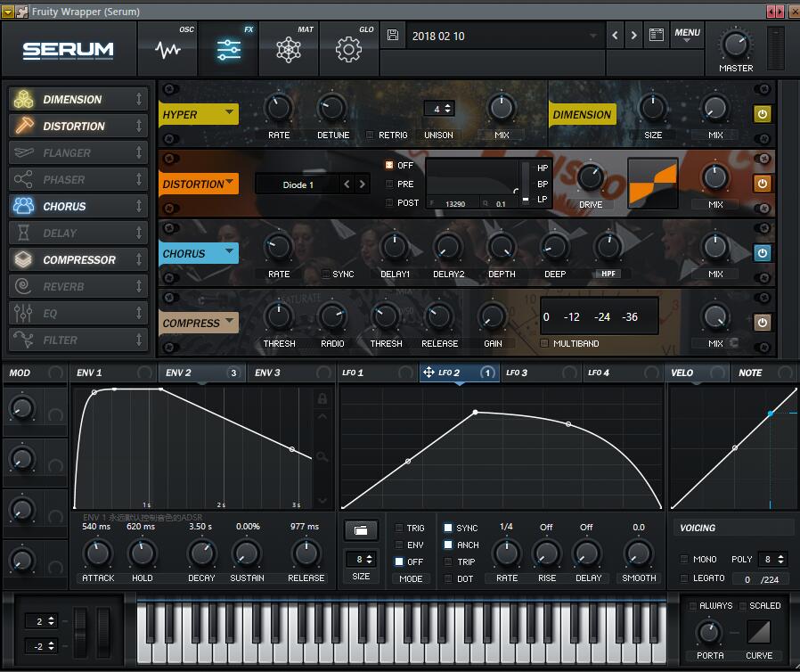800x672 pixels.
Task: Switch to the FX tab
Action: pyautogui.click(x=229, y=48)
